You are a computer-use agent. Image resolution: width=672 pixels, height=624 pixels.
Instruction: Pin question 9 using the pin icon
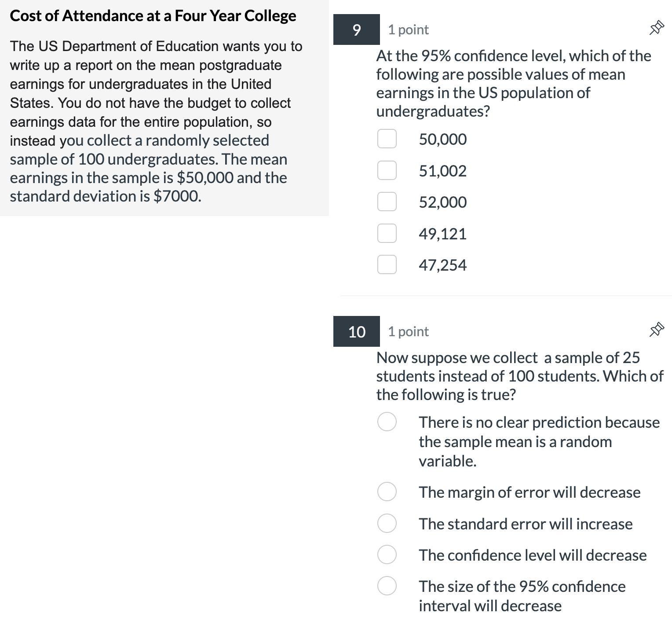(657, 27)
